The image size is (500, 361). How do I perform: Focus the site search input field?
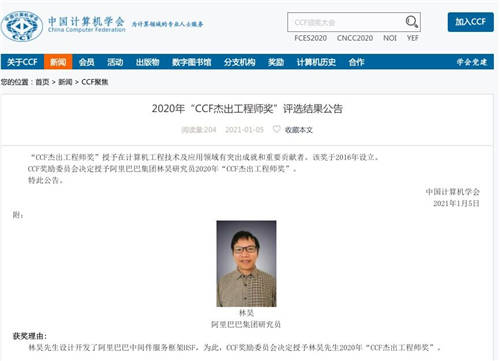pos(354,22)
